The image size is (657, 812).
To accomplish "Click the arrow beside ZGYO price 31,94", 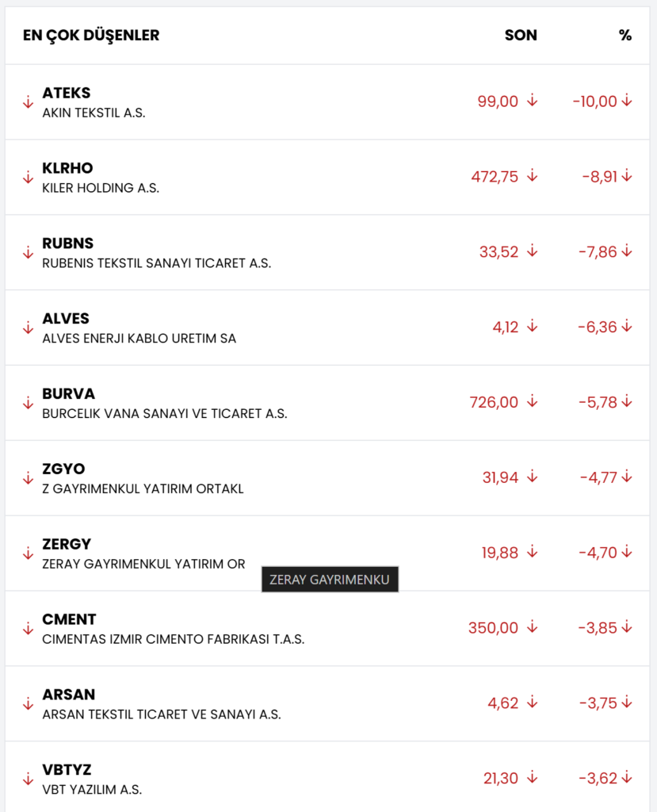I will tap(533, 477).
